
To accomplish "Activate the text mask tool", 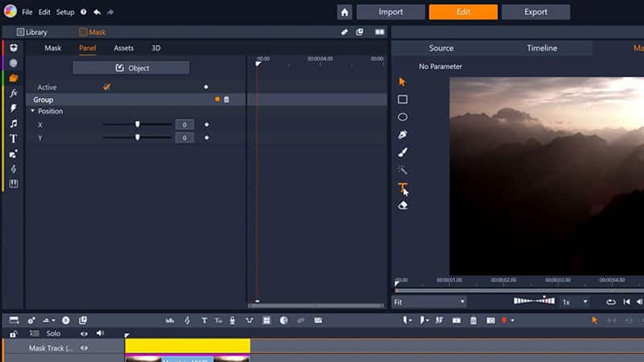I will coord(402,187).
